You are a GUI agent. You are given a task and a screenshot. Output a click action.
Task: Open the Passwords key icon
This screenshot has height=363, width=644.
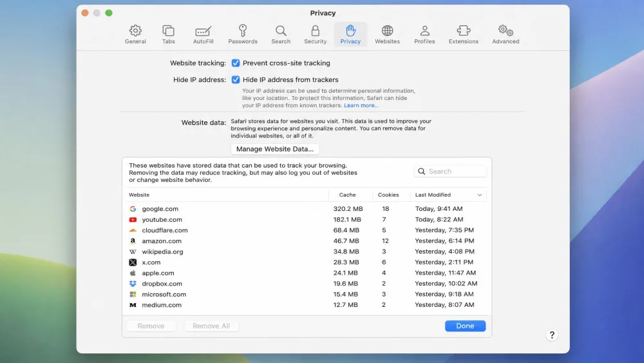(243, 31)
